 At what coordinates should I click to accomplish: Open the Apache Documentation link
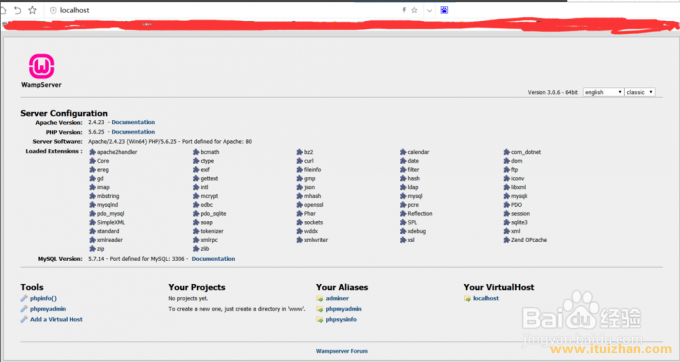tap(133, 122)
